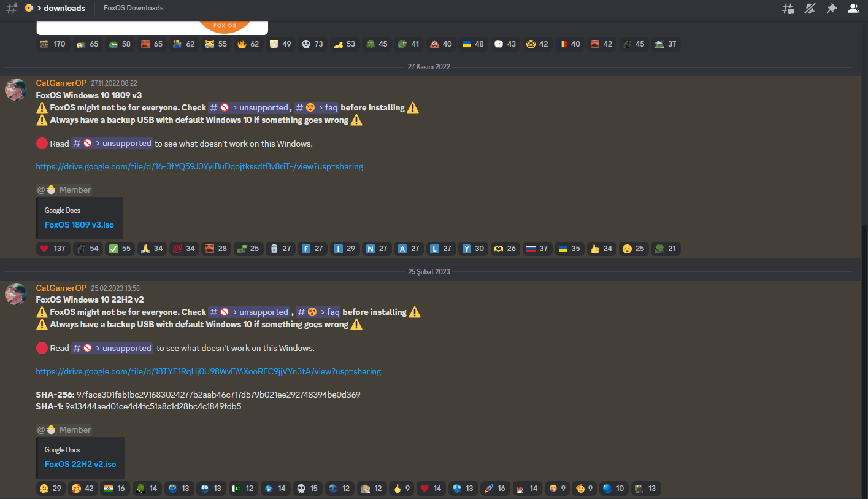
Task: Toggle channel notification mute bell
Action: (x=810, y=9)
